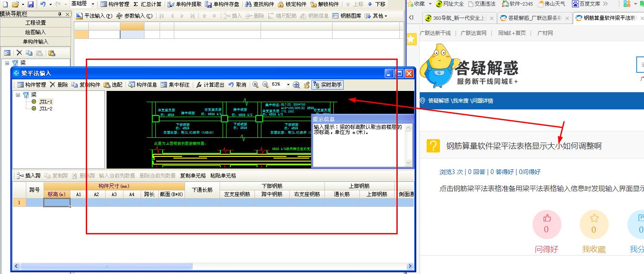
Task: Click 粘贴单元格 in span toolbar
Action: (x=223, y=176)
